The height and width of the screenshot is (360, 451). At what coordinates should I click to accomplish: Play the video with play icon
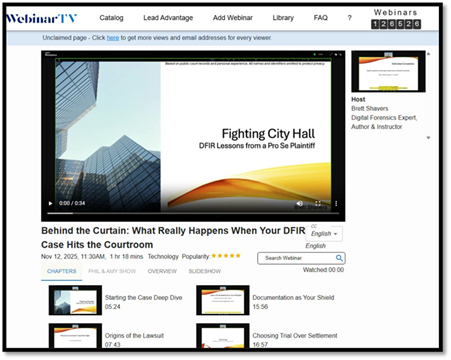[50, 203]
